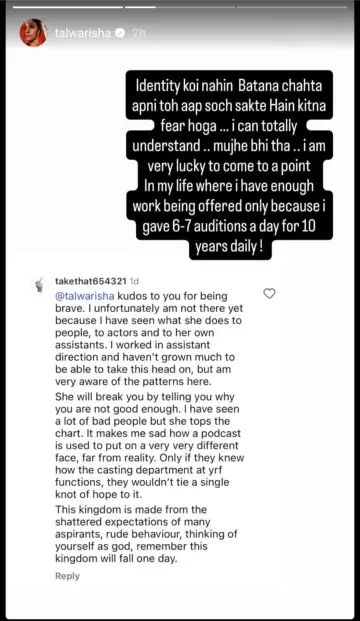The image size is (360, 621).
Task: Click the line 'gave 6-7 auditions a day for 10'
Action: point(229,227)
